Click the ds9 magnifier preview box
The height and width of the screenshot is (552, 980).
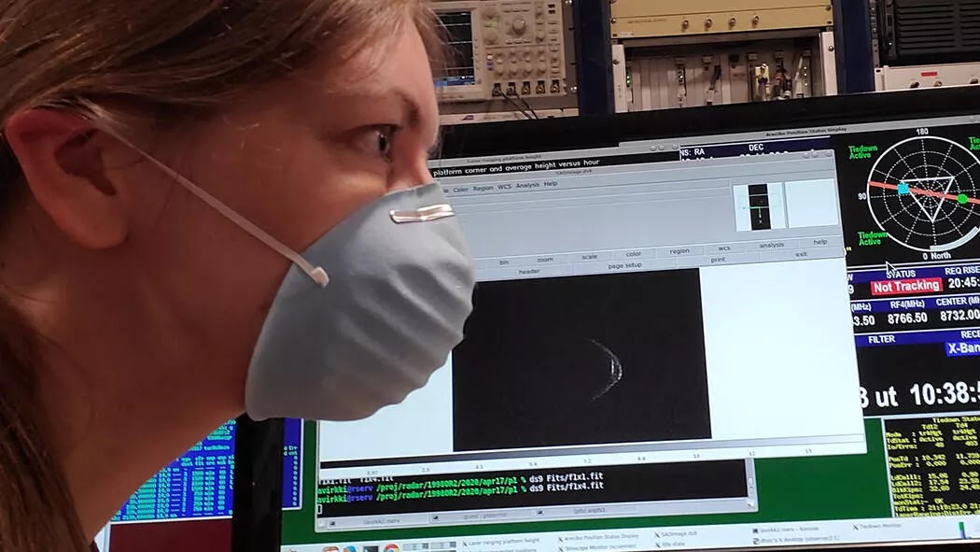811,203
